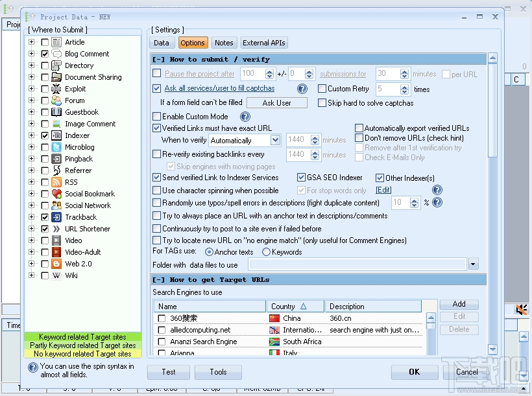Viewport: 532px width, 396px height.
Task: Open help beside Ask all services option
Action: [302, 89]
